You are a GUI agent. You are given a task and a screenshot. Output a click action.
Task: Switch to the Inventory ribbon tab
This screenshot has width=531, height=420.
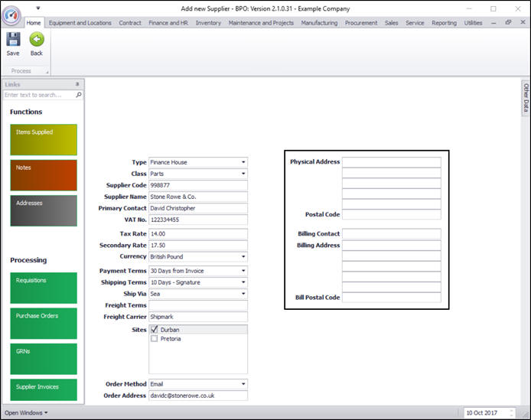tap(208, 23)
